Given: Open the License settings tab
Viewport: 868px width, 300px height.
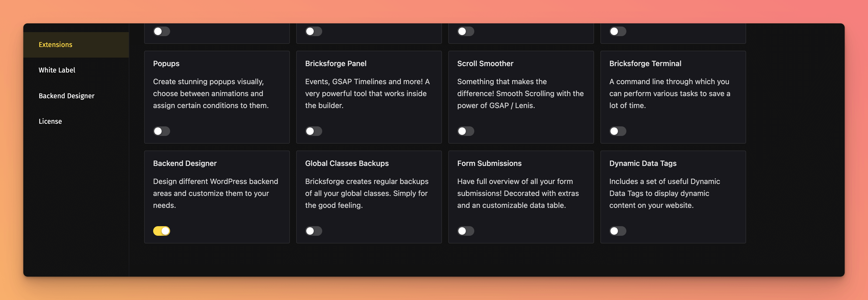Looking at the screenshot, I should pos(50,120).
